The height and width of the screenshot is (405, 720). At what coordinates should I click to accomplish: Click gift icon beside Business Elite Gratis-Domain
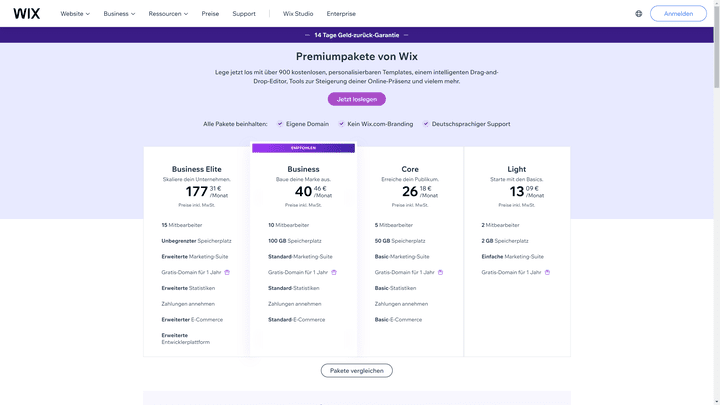227,272
